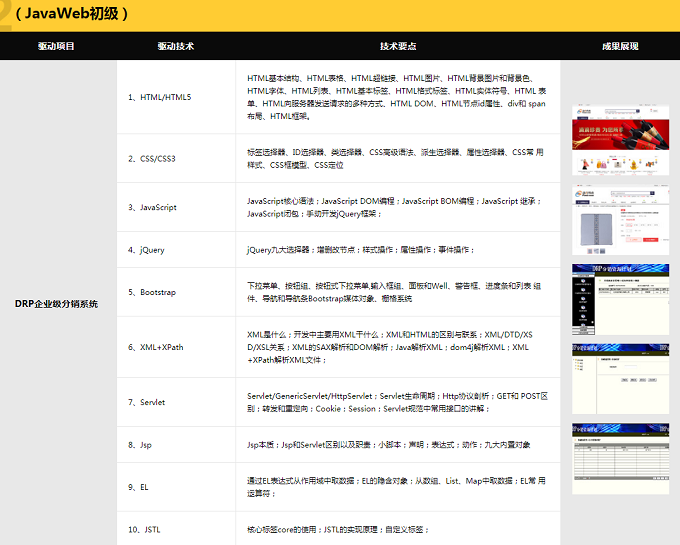Select the HTML/HTML5 technology row

159,97
